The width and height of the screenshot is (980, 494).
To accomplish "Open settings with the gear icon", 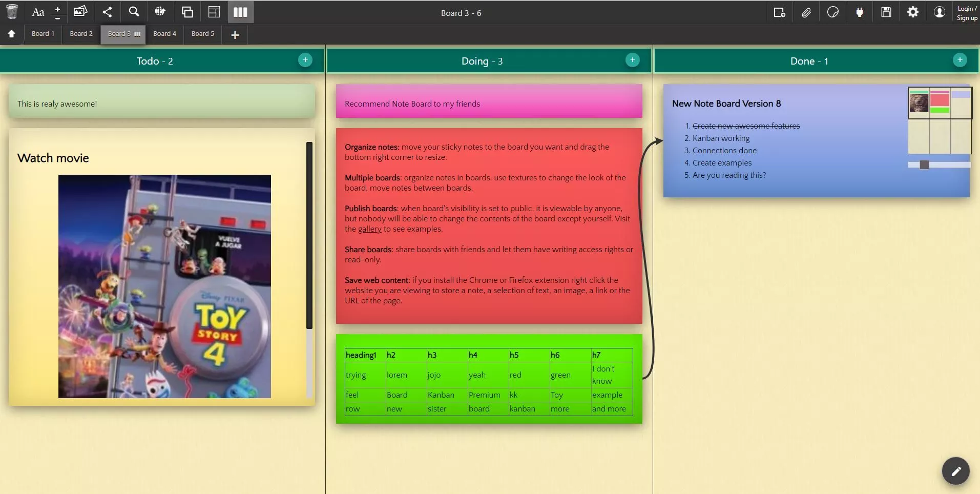I will (913, 12).
